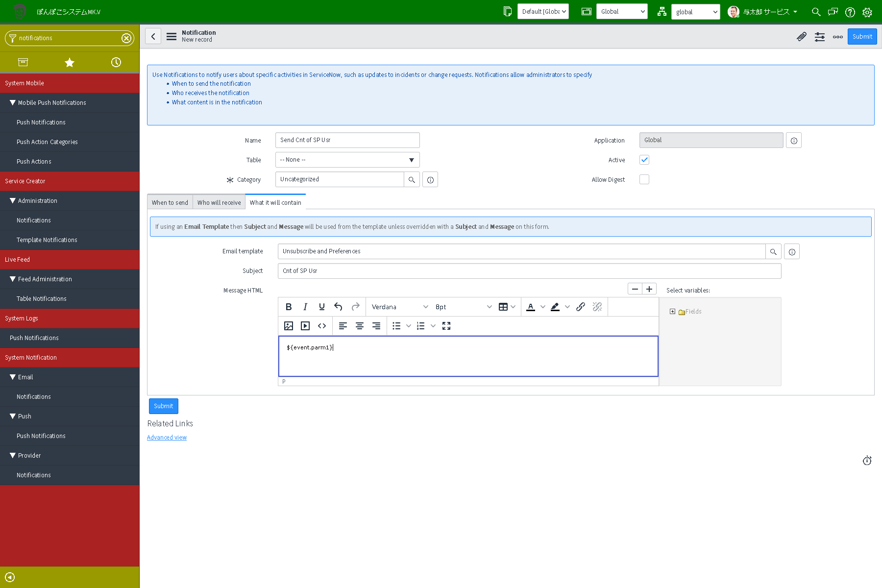Open global search magnifier
This screenshot has height=588, width=882.
point(816,12)
